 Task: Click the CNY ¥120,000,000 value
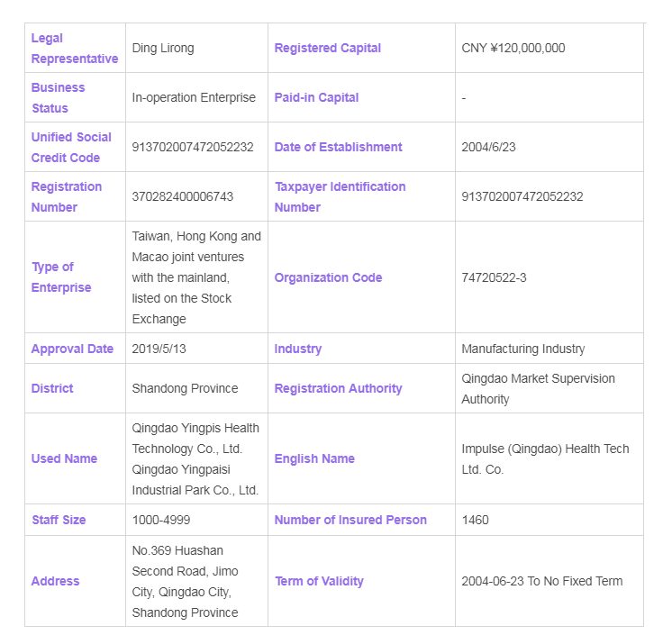tap(513, 48)
